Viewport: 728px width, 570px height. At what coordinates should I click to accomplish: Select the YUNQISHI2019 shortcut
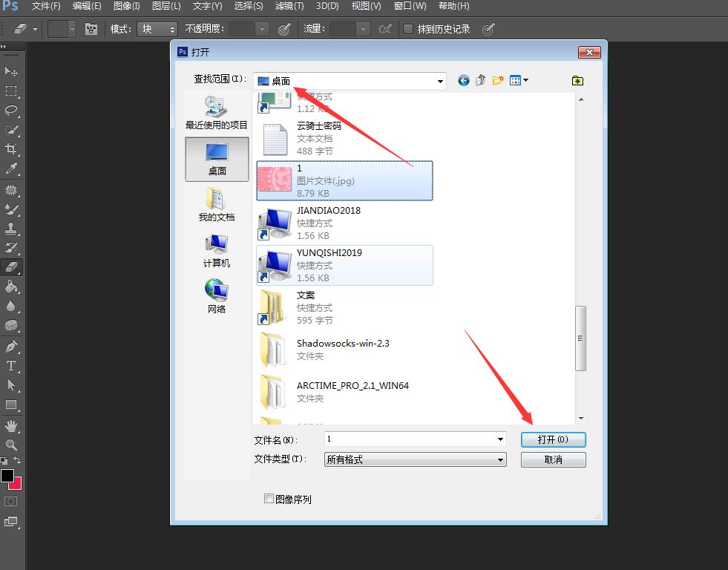pyautogui.click(x=344, y=265)
